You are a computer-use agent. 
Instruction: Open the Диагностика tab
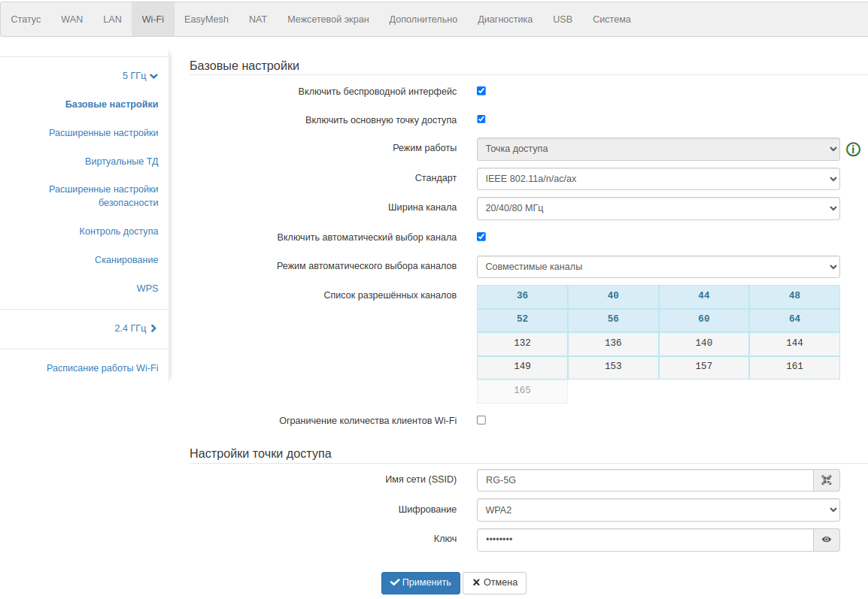pyautogui.click(x=505, y=20)
